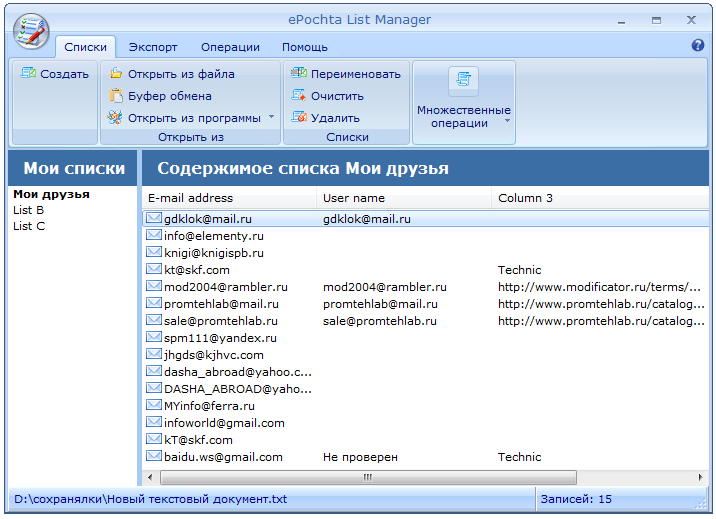Image resolution: width=716 pixels, height=519 pixels.
Task: Click horizontal scrollbar right arrow
Action: pyautogui.click(x=700, y=477)
